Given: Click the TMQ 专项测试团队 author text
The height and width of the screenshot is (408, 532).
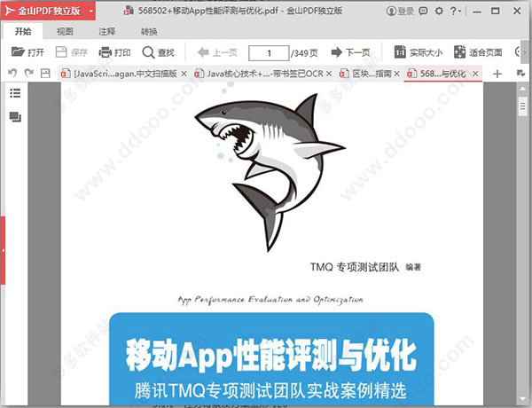Looking at the screenshot, I should click(354, 267).
